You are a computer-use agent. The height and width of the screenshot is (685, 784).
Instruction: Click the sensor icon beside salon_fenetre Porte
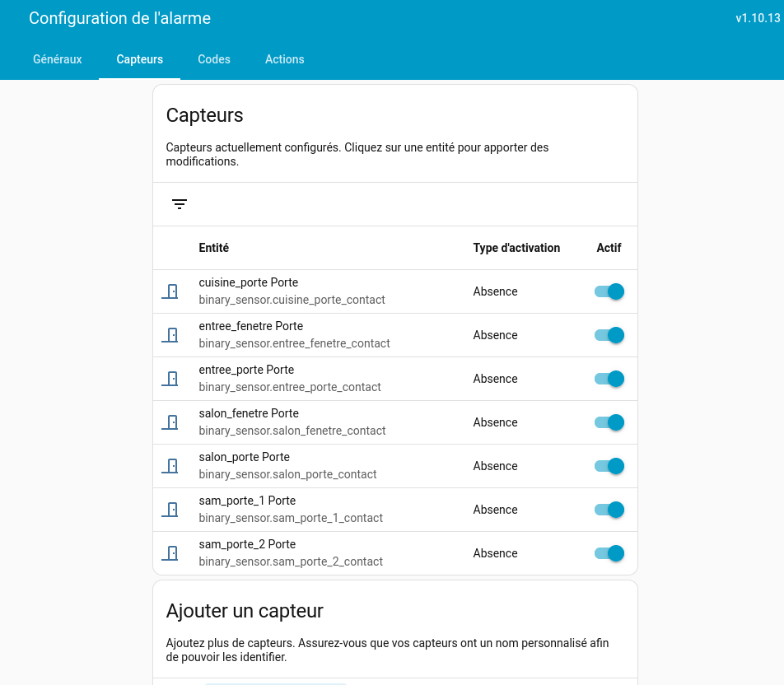170,422
